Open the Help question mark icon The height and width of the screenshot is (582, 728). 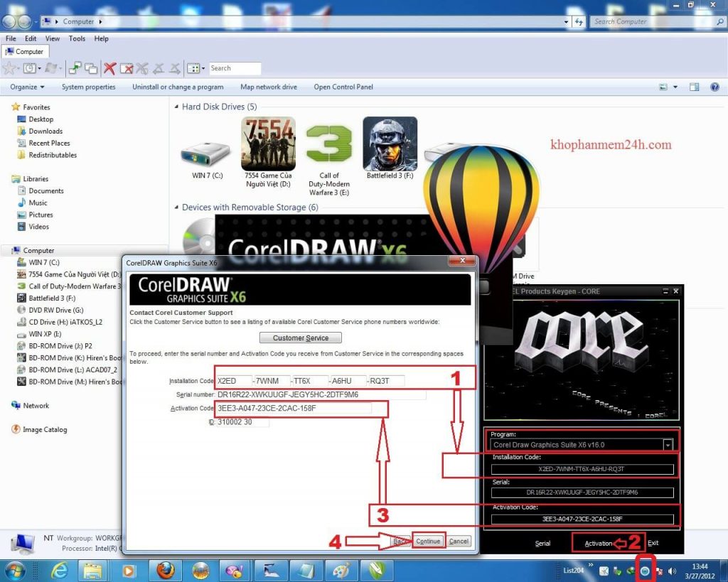(x=714, y=87)
